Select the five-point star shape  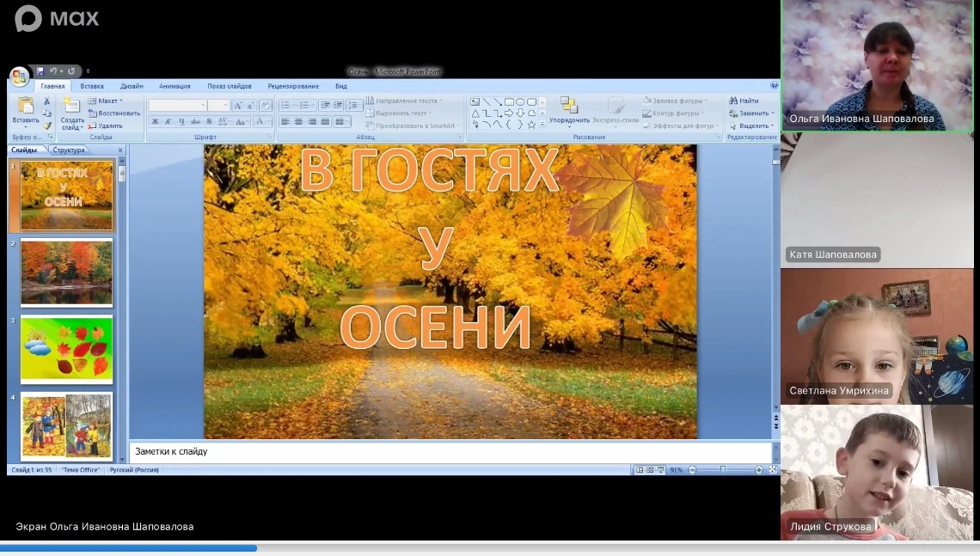pyautogui.click(x=531, y=125)
